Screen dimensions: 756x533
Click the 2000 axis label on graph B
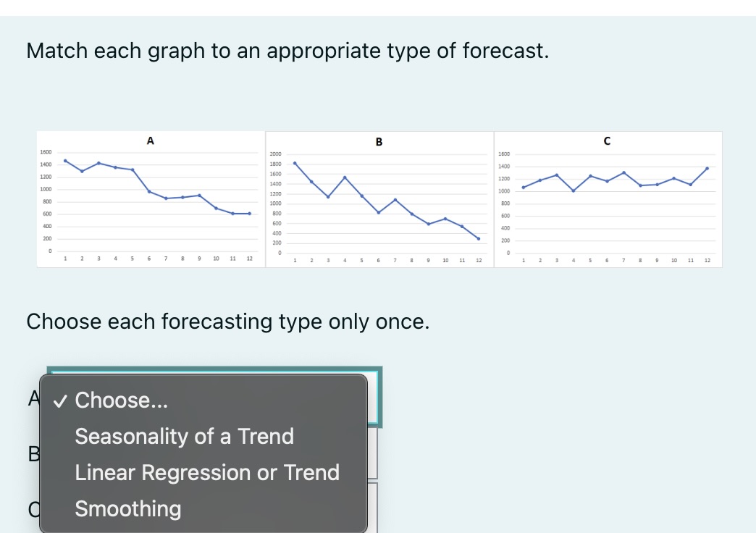(x=275, y=154)
